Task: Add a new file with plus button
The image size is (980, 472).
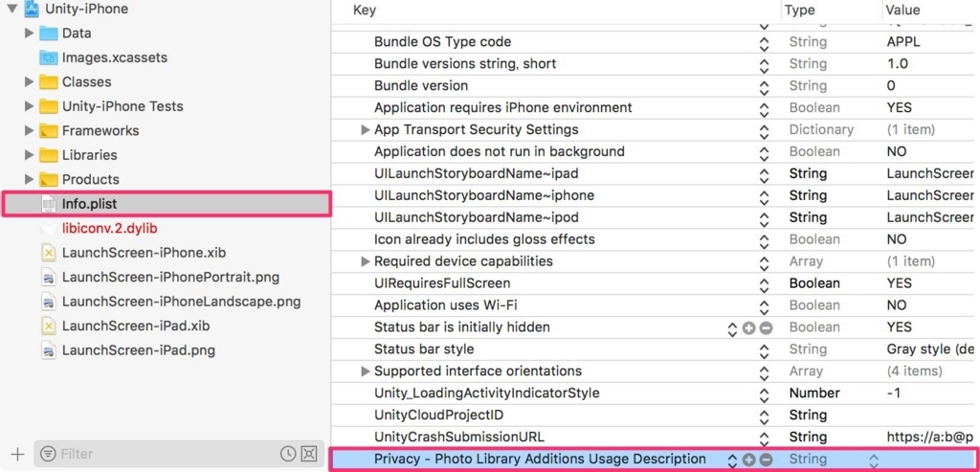Action: [x=17, y=454]
